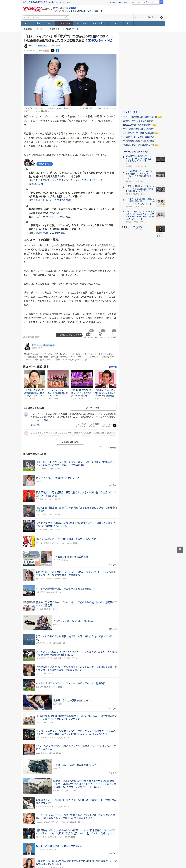186x868 pixels.
Task: Select the トップ tab
Action: pyautogui.click(x=27, y=24)
